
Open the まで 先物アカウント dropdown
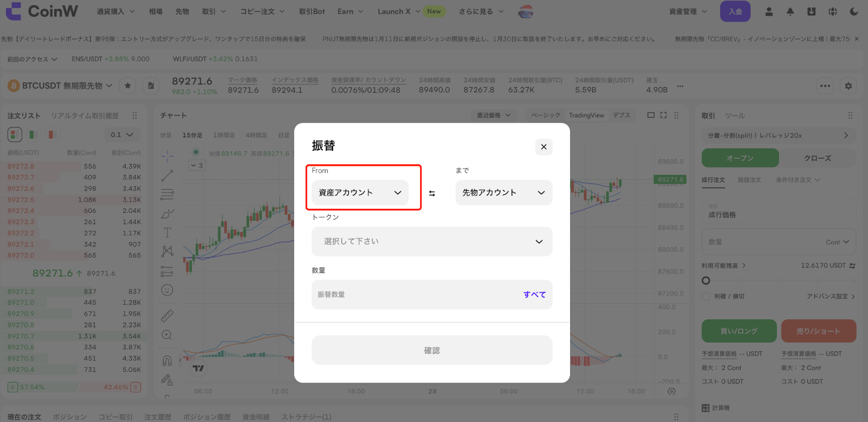point(503,193)
